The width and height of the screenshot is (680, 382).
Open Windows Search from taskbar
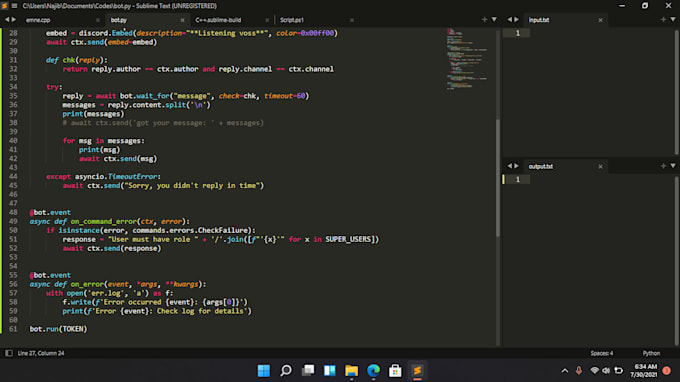[286, 371]
